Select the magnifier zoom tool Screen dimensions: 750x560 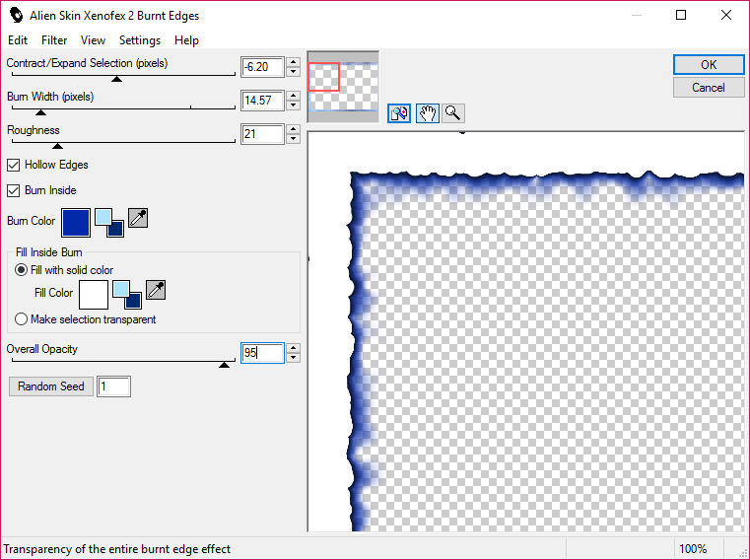(x=452, y=113)
